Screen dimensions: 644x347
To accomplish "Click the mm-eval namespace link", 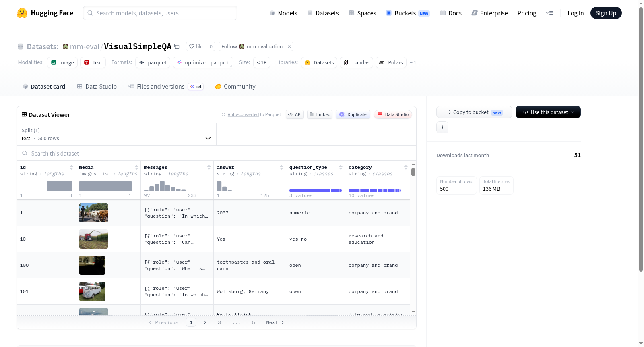I will click(85, 46).
